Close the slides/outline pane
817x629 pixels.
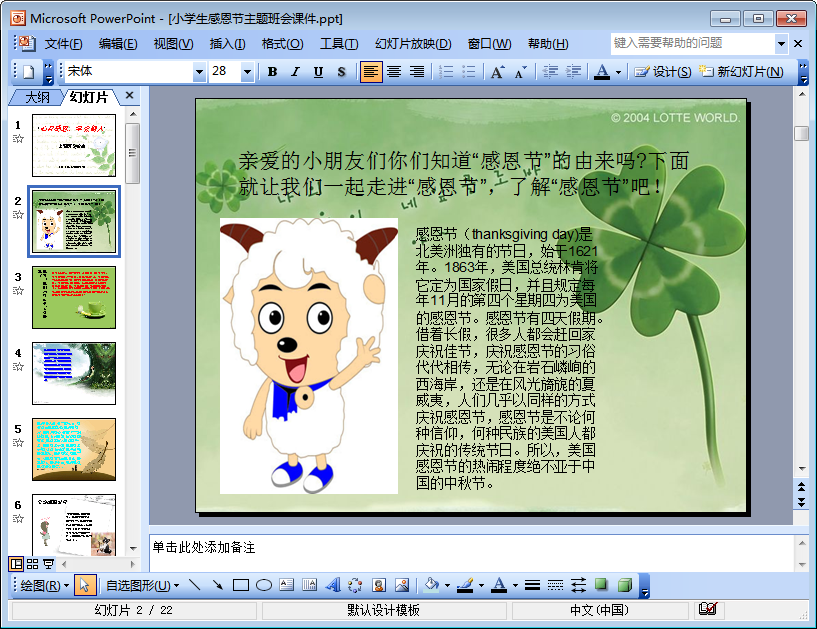pos(129,95)
